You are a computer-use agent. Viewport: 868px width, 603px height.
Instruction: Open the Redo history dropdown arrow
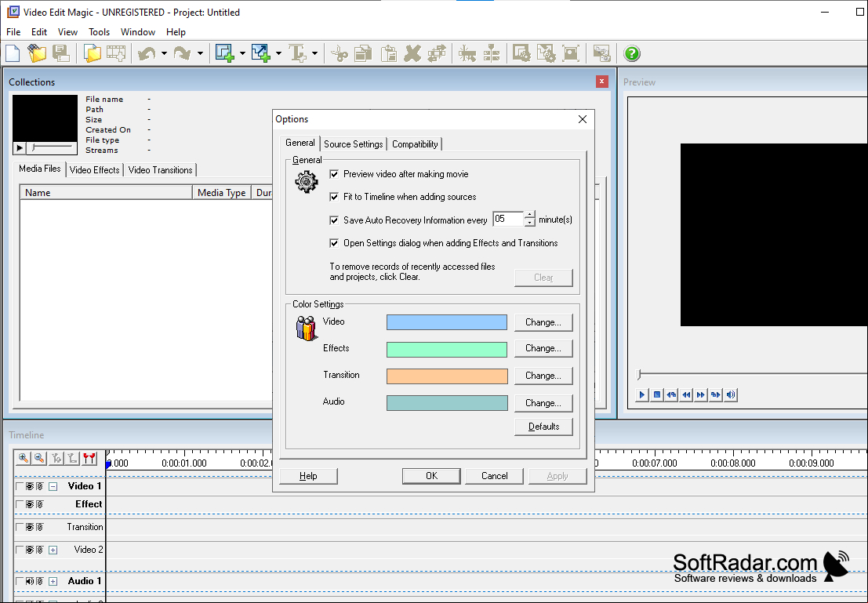tap(200, 53)
